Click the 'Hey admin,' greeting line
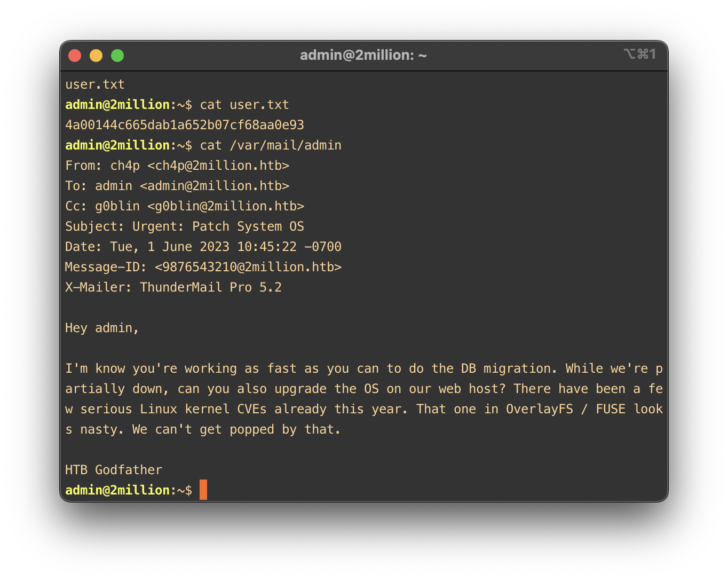The image size is (728, 581). coord(102,328)
